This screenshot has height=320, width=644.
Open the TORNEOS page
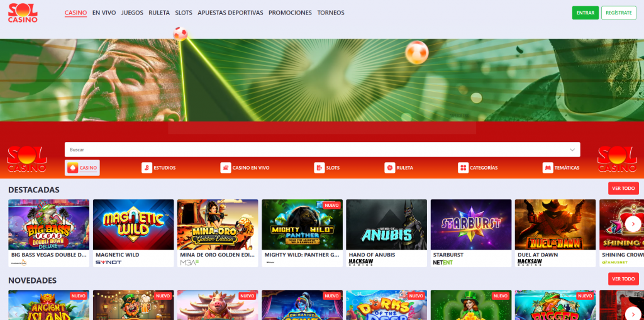(331, 13)
